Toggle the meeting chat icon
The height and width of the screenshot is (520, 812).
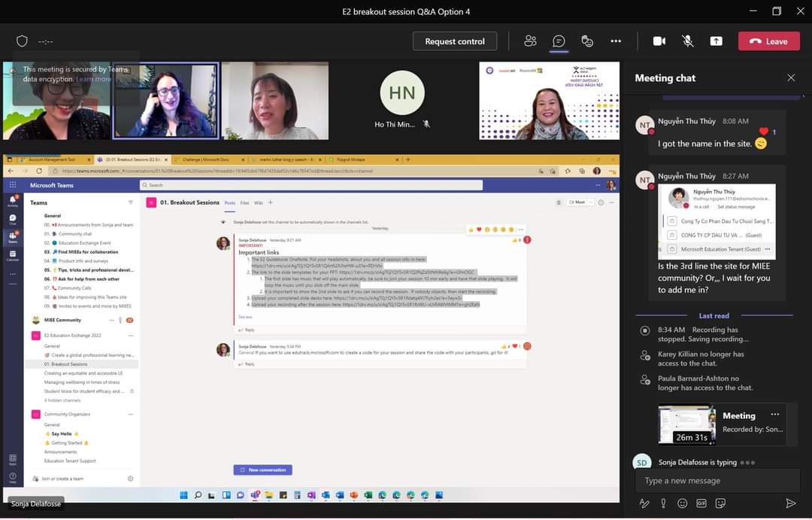pos(559,41)
